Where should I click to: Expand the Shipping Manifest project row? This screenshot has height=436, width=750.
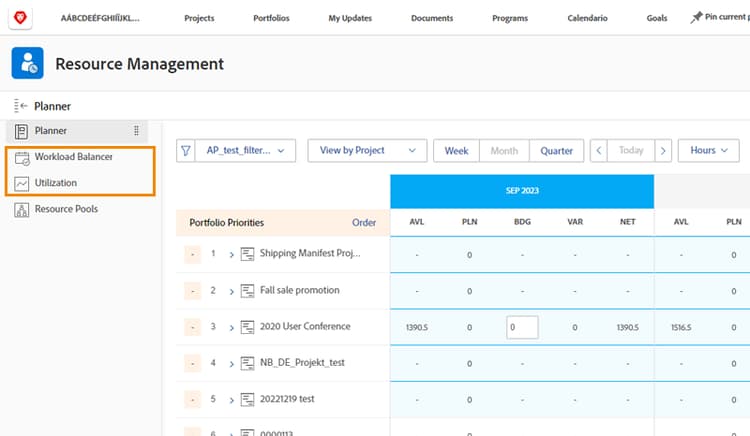pyautogui.click(x=232, y=254)
